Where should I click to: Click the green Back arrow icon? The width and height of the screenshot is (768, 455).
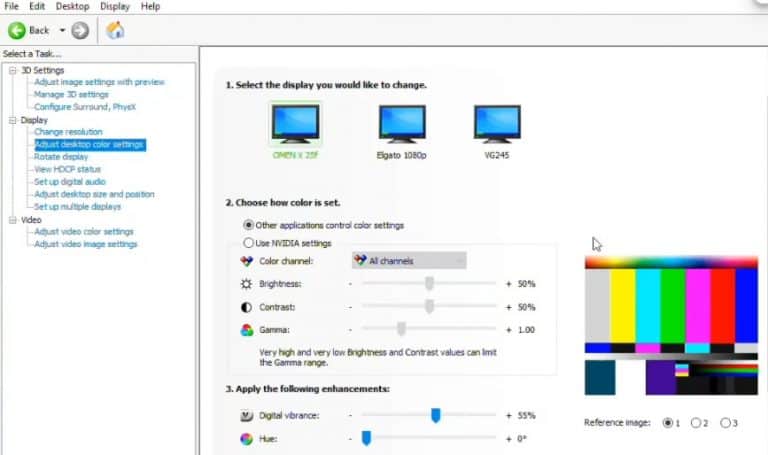click(16, 30)
